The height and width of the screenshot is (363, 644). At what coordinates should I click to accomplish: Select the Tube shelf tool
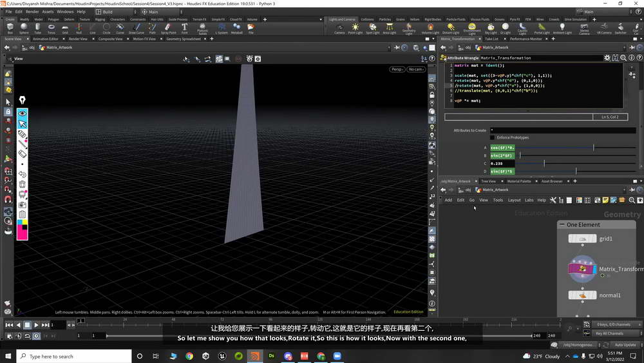coord(37,28)
